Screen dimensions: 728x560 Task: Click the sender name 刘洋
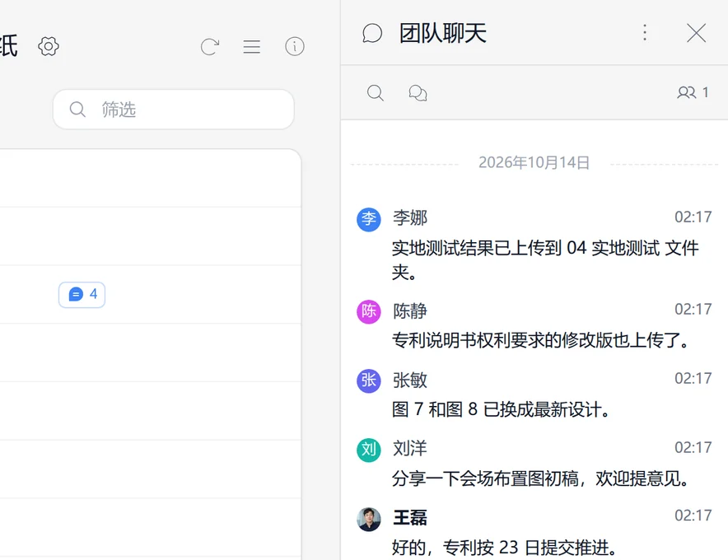tap(410, 449)
